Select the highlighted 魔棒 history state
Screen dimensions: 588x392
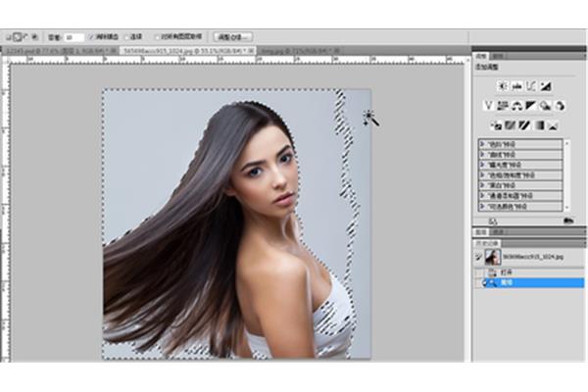(x=529, y=282)
